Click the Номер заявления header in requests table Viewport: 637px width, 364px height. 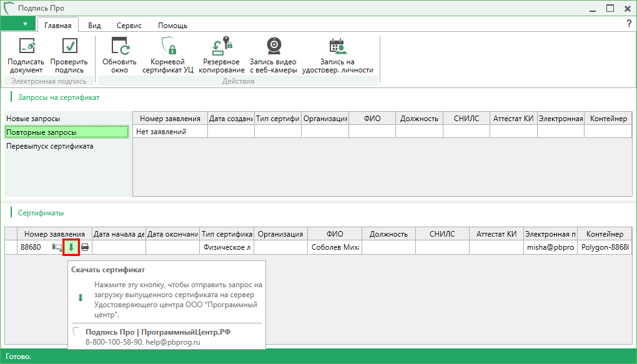tap(170, 119)
